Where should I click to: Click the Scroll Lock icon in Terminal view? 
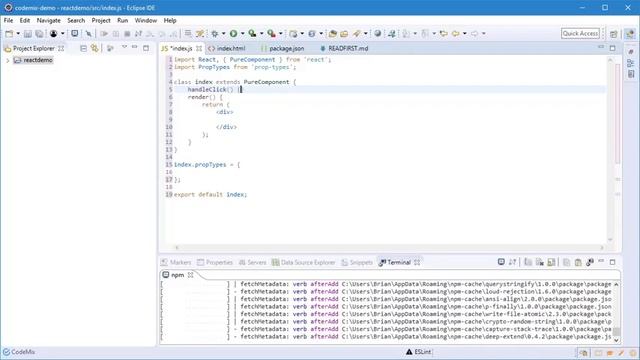551,262
